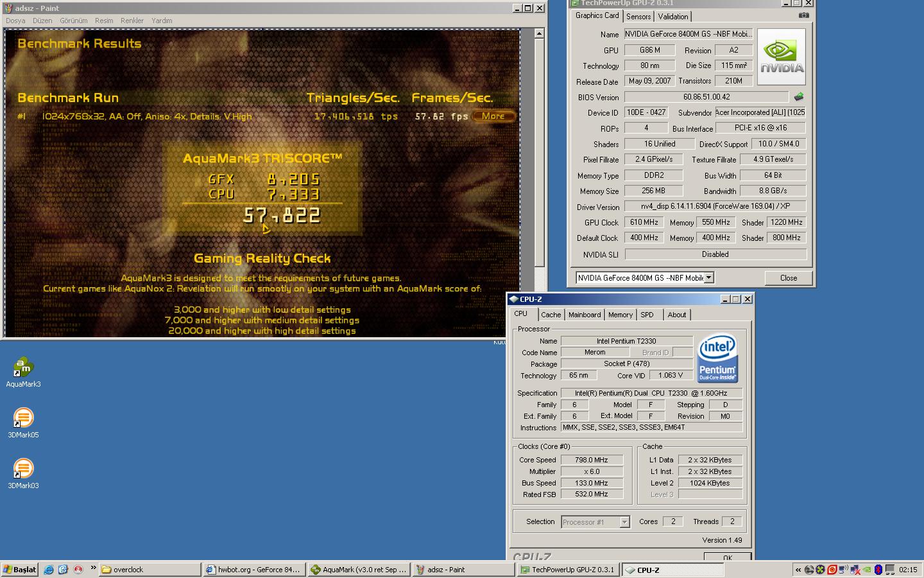The width and height of the screenshot is (924, 578).
Task: Click the second quick launch icon
Action: point(63,569)
